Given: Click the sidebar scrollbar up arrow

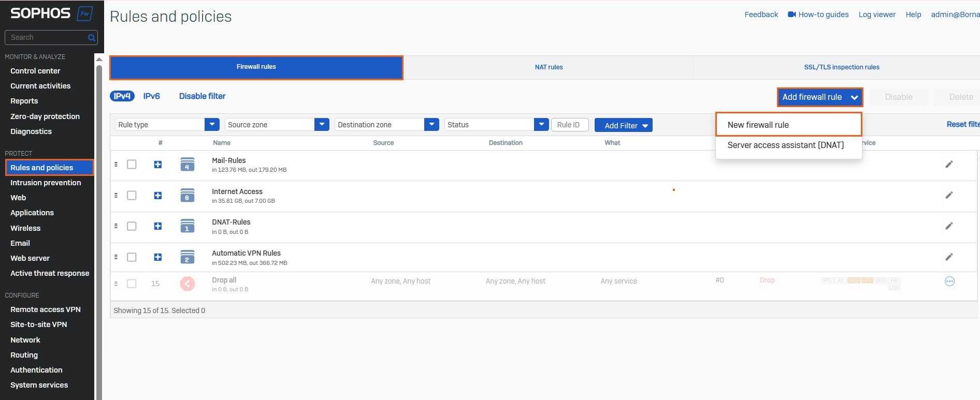Looking at the screenshot, I should coord(99,60).
